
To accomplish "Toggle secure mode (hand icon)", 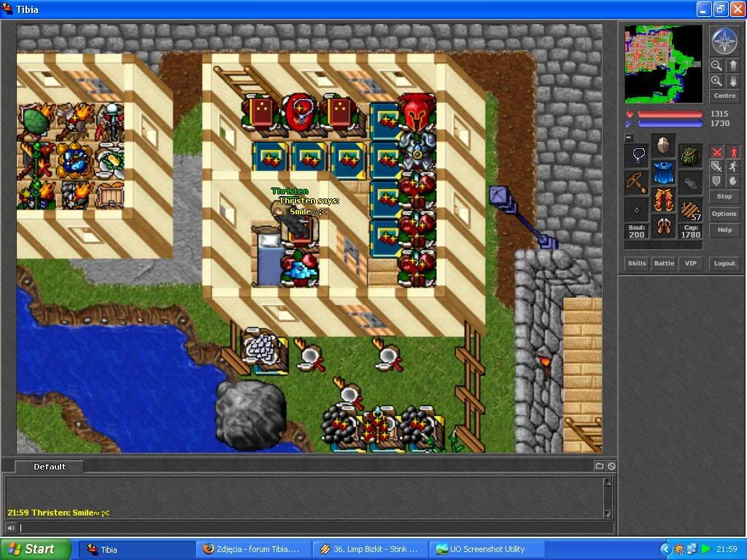I will [732, 181].
